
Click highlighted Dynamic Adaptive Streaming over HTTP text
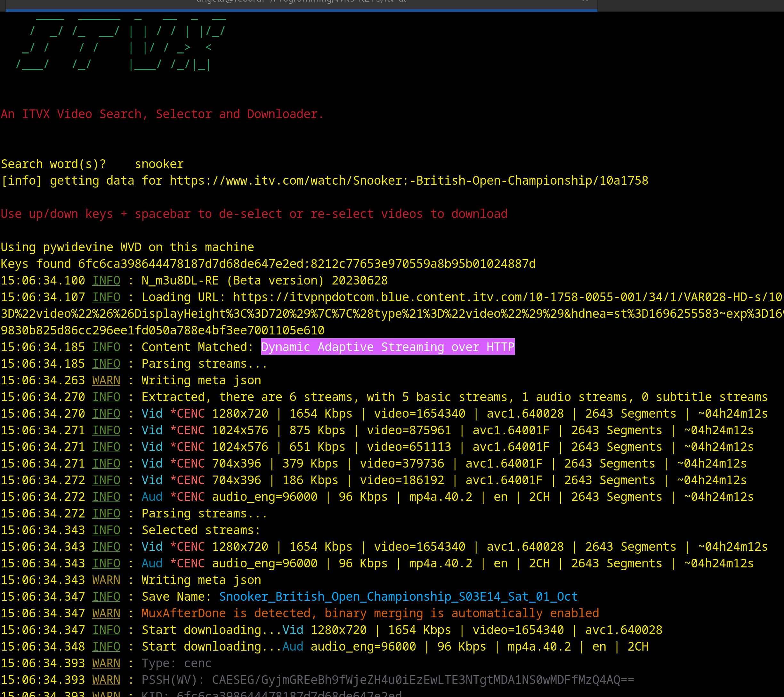387,347
